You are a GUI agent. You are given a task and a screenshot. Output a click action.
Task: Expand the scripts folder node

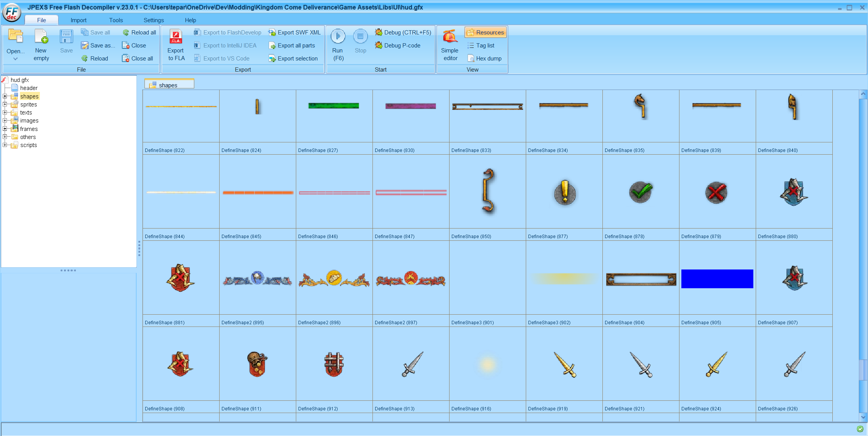(5, 145)
